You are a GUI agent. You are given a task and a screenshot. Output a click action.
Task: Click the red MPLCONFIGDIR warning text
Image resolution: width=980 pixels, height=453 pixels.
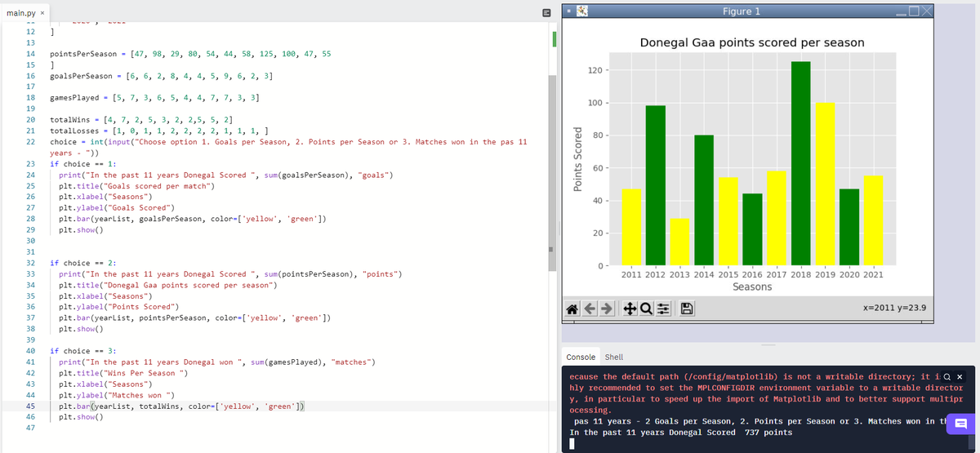coord(766,393)
